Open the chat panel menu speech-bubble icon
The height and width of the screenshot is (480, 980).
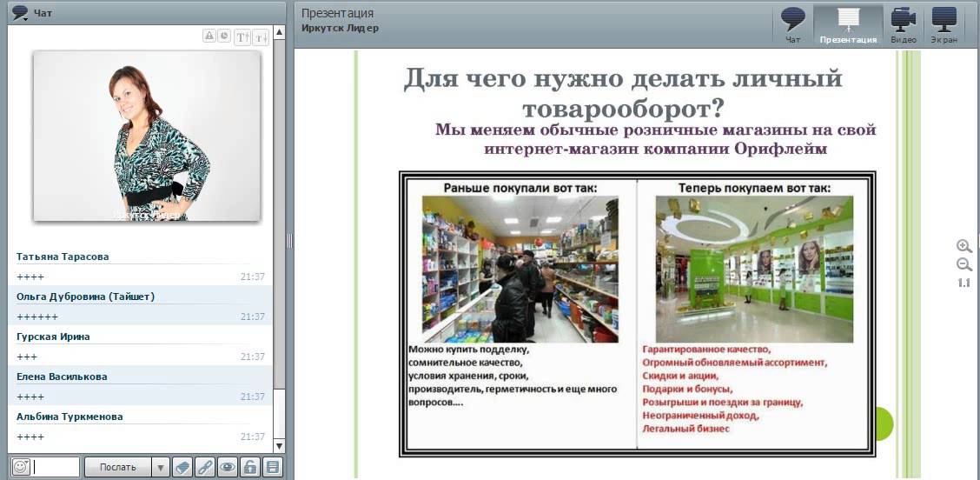click(20, 12)
